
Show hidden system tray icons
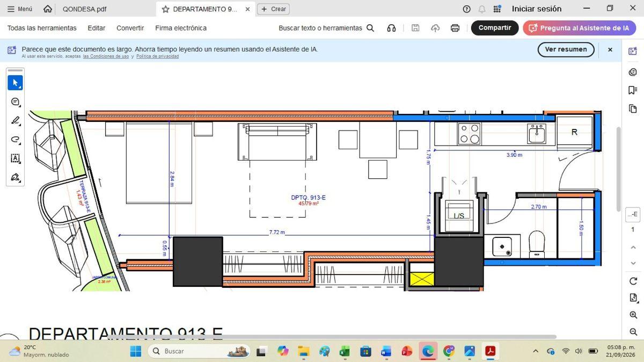pyautogui.click(x=535, y=351)
